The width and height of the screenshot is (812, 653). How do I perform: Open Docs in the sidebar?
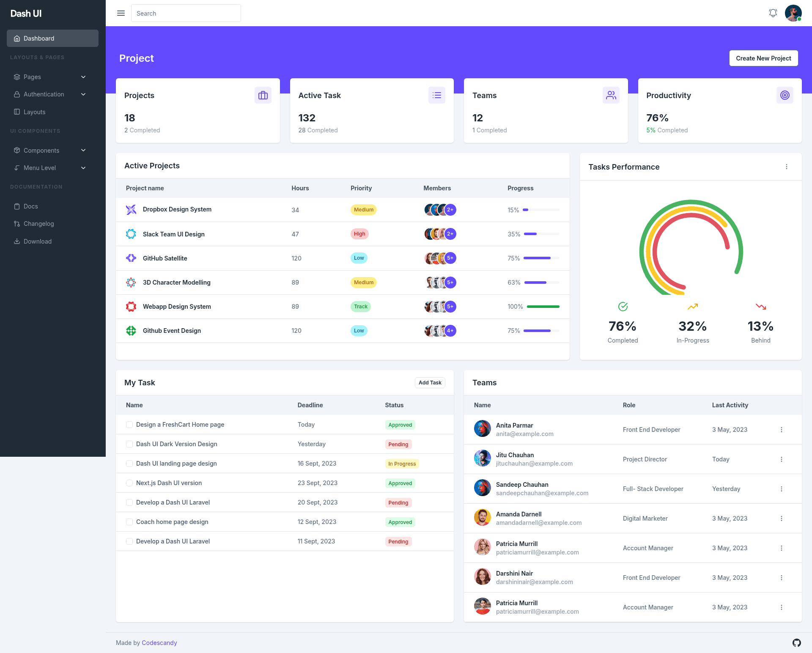[52, 206]
